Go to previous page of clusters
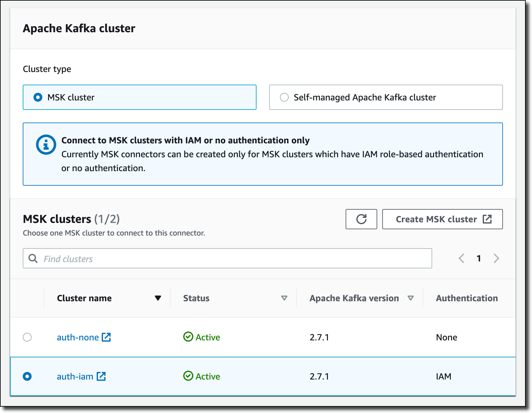The width and height of the screenshot is (532, 413). tap(462, 258)
